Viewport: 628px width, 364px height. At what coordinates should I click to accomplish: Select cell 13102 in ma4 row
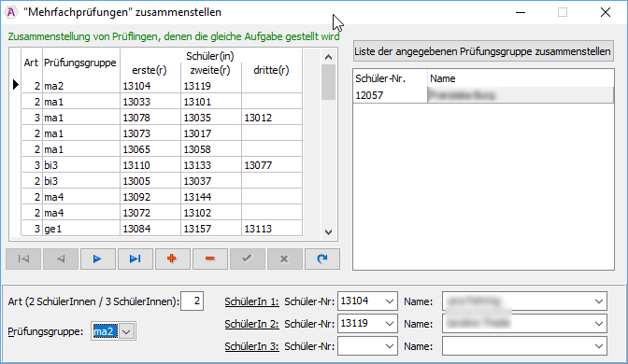point(211,213)
